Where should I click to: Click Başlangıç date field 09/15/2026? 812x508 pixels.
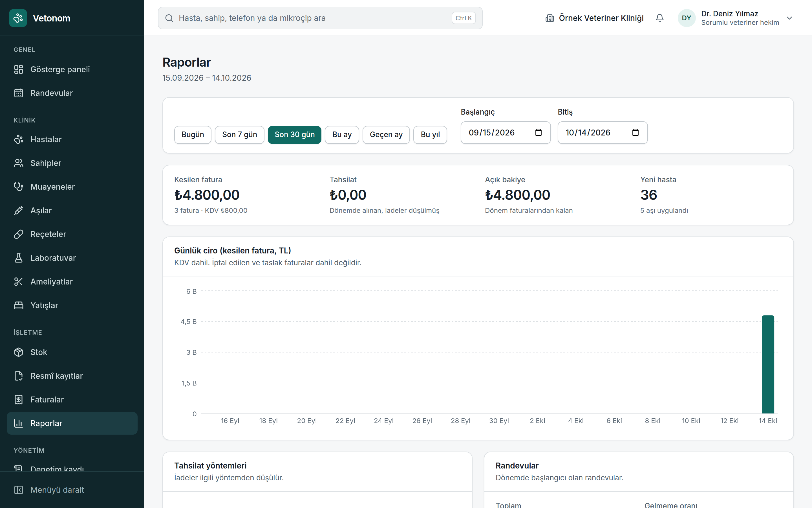pyautogui.click(x=506, y=133)
